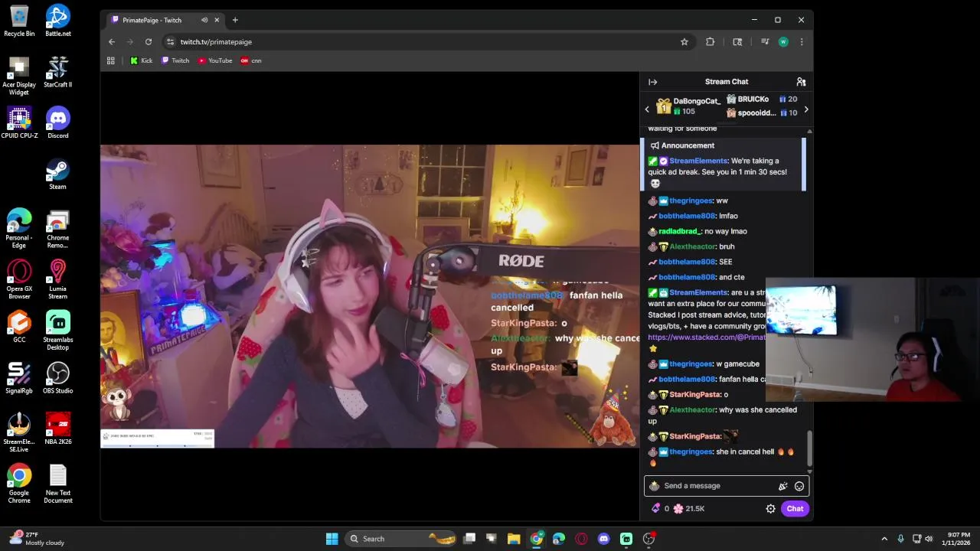
Task: Open Chrome profile avatar
Action: [x=782, y=42]
